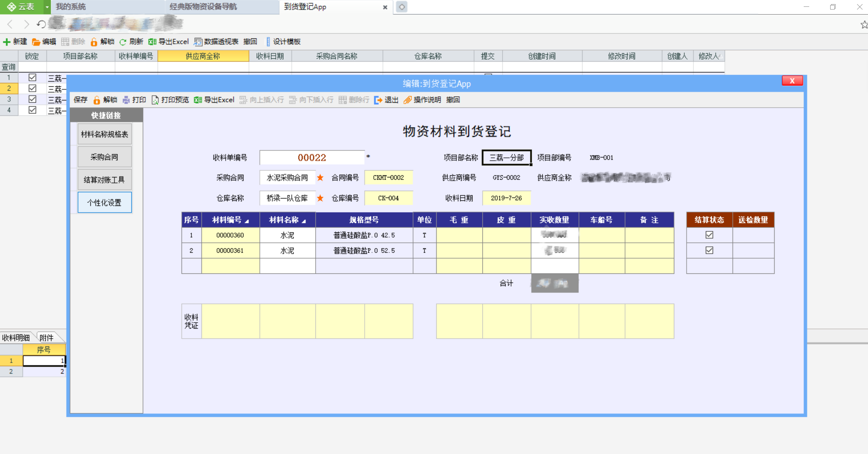Open the 仓库名称 selection star dropdown

(320, 198)
